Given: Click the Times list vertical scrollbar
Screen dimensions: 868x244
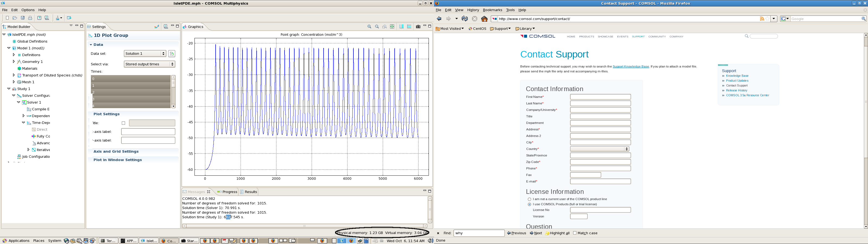Looking at the screenshot, I should click(x=174, y=92).
